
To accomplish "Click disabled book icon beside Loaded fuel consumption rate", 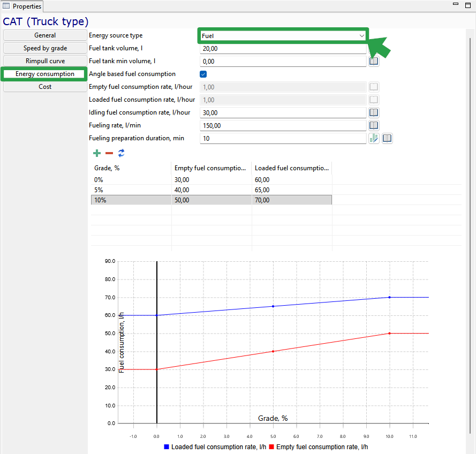I will tap(374, 100).
